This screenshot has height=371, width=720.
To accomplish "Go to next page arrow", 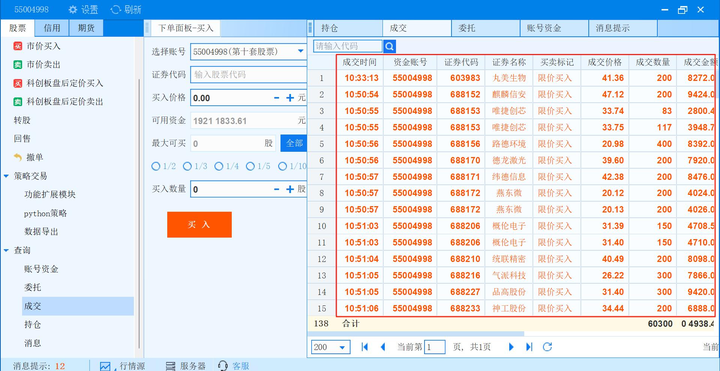I will [511, 347].
